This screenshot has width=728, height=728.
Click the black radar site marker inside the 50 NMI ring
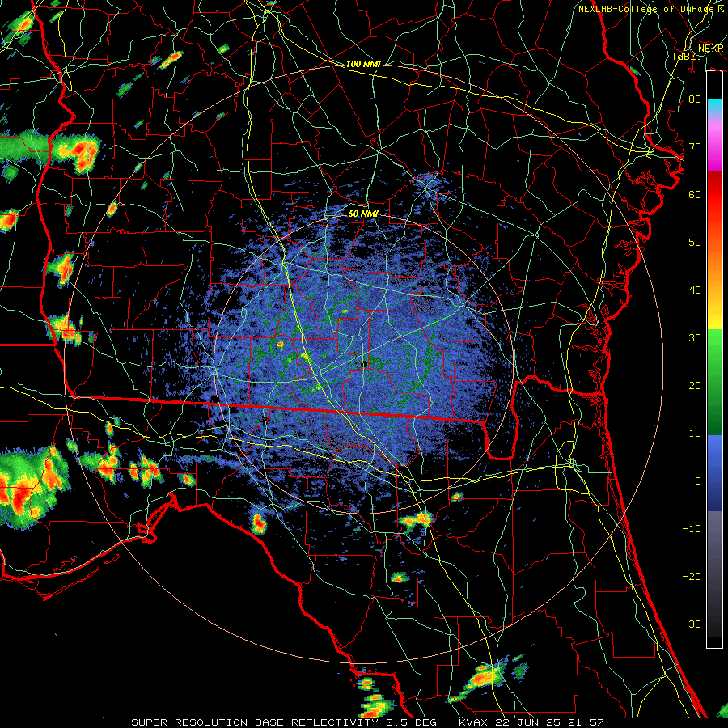click(365, 363)
